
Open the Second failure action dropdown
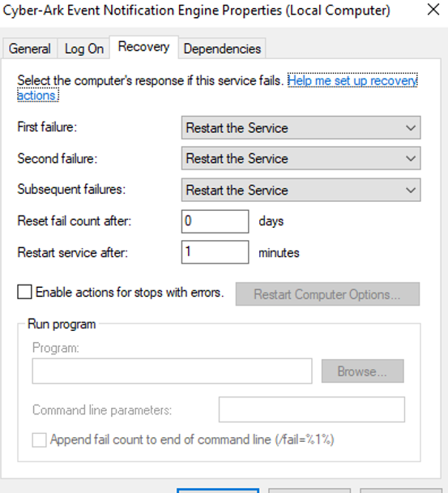tap(301, 158)
